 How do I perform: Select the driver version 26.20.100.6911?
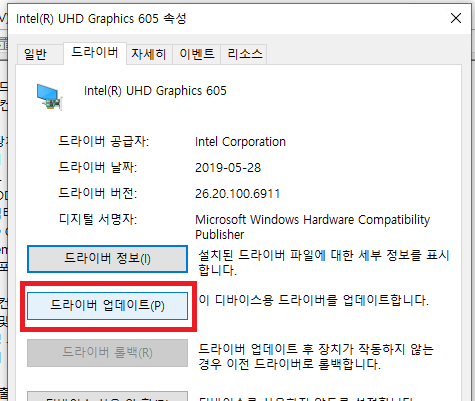click(x=237, y=194)
